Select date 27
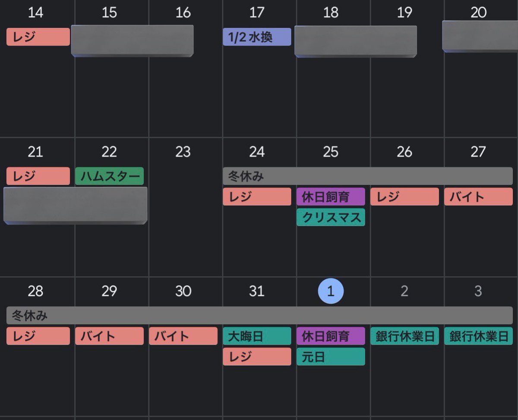Image resolution: width=518 pixels, height=420 pixels. (x=478, y=152)
